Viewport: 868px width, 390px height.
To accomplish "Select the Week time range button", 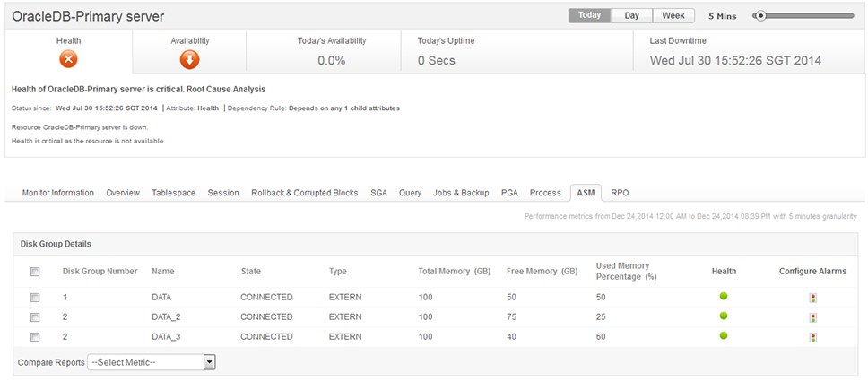I will (673, 15).
